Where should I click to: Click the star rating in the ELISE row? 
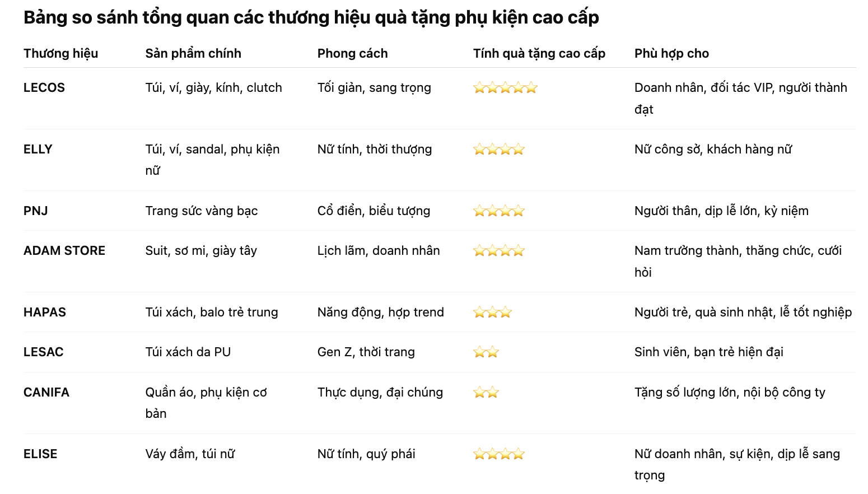(x=498, y=454)
